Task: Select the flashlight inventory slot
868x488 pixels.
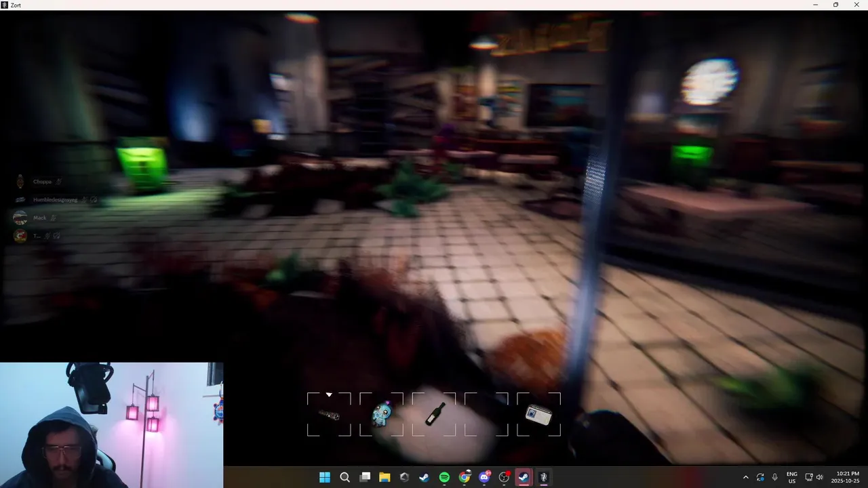Action: [329, 415]
